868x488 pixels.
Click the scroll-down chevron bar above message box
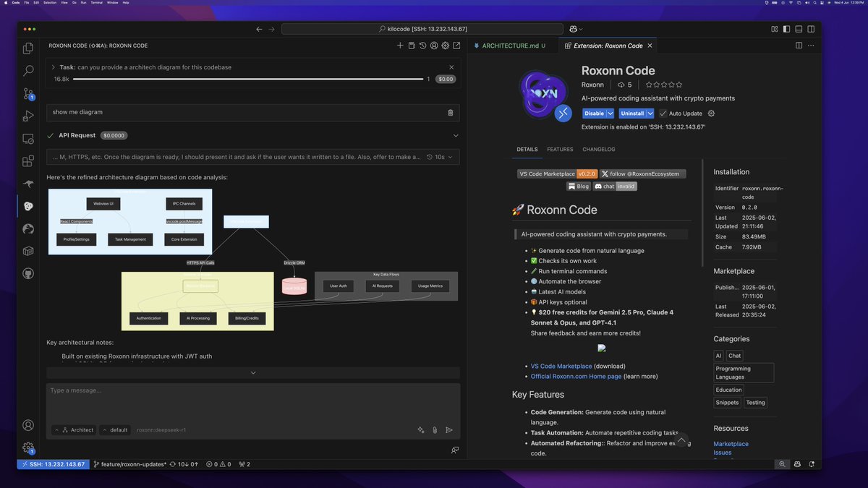(x=253, y=373)
